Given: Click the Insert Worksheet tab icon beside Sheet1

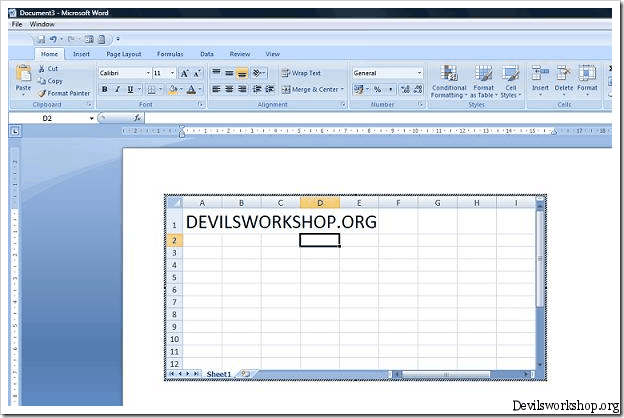Looking at the screenshot, I should (x=246, y=374).
